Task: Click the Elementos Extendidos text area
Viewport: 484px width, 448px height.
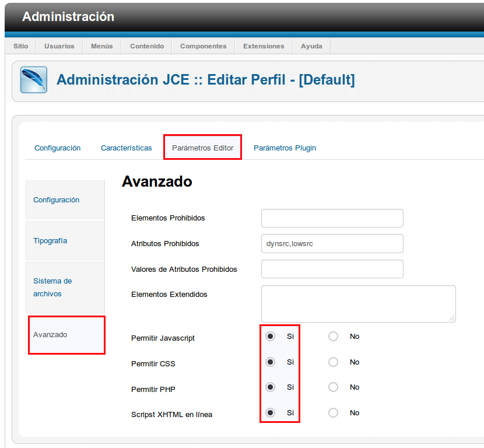Action: click(x=359, y=304)
